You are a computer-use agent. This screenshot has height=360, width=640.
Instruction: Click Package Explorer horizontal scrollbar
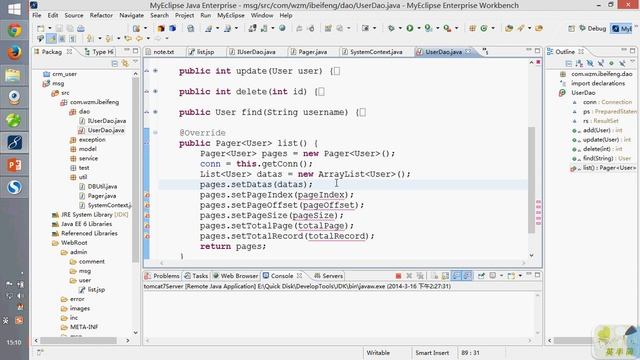(x=78, y=340)
